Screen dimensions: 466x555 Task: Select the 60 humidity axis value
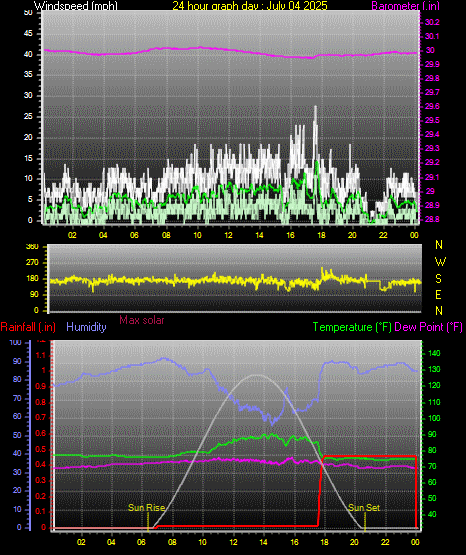click(x=17, y=416)
